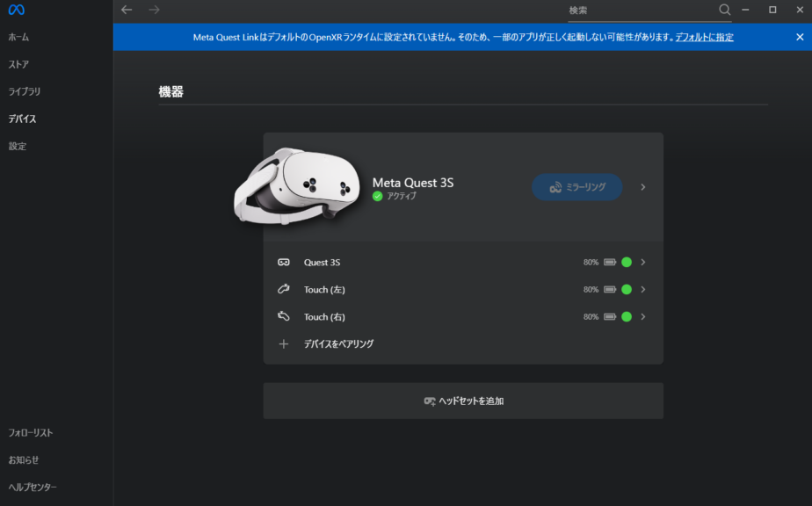The image size is (812, 506).
Task: Click the ヘッドセットを追加 button
Action: [463, 401]
